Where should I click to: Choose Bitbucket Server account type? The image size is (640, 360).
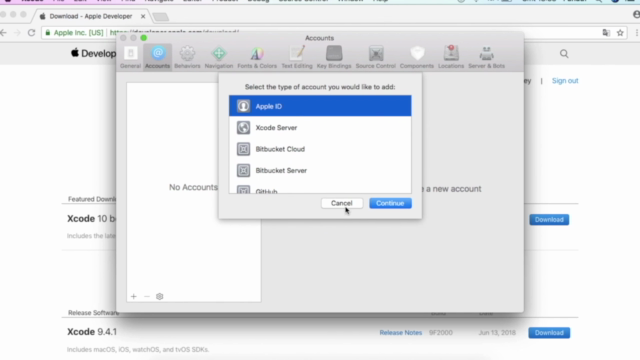[320, 170]
